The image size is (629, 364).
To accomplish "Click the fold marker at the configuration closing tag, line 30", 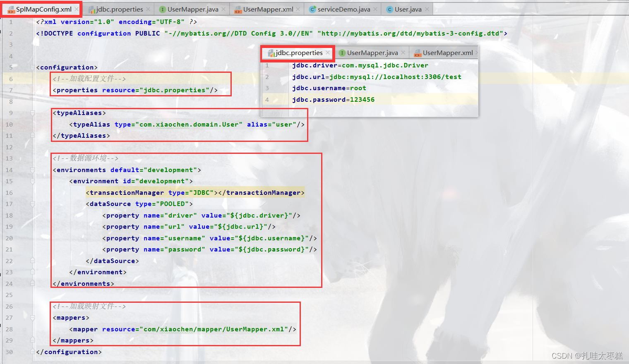I will [32, 352].
